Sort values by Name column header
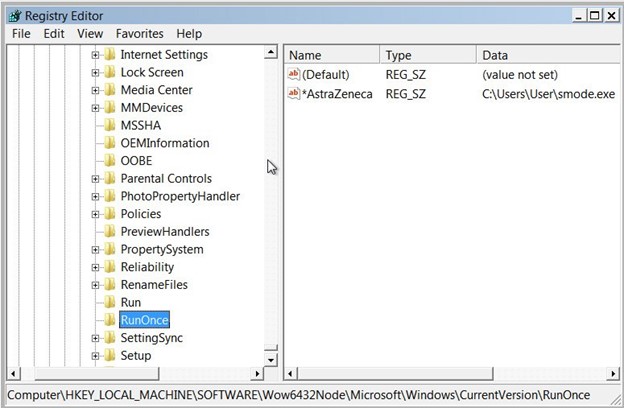The height and width of the screenshot is (408, 624). point(330,55)
